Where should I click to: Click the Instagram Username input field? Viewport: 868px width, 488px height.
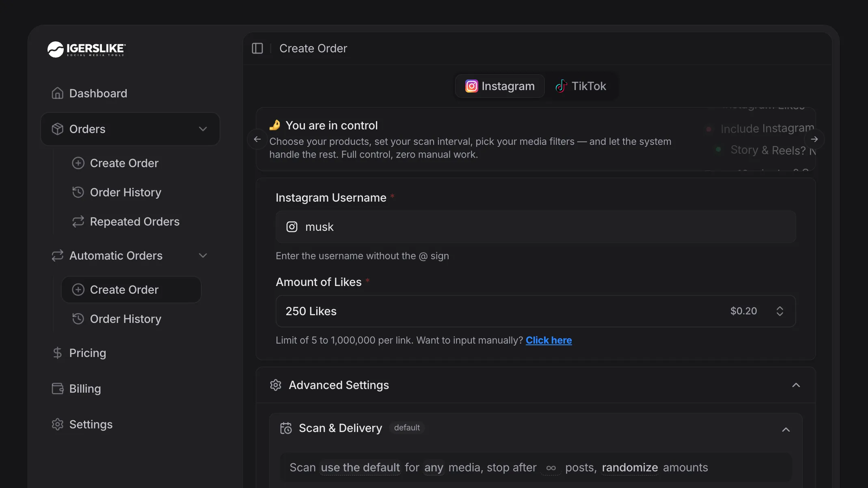click(535, 227)
